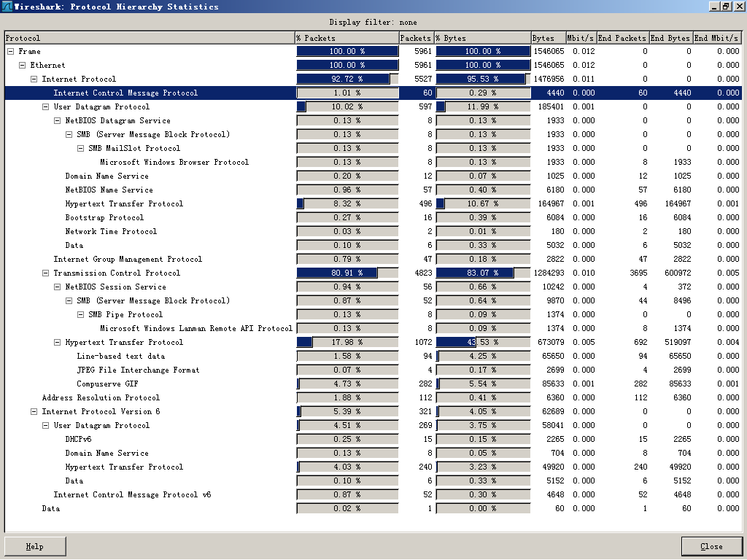Select the Hypertext Transfer Protocol row with 240 packets
747x560 pixels.
pos(373,467)
